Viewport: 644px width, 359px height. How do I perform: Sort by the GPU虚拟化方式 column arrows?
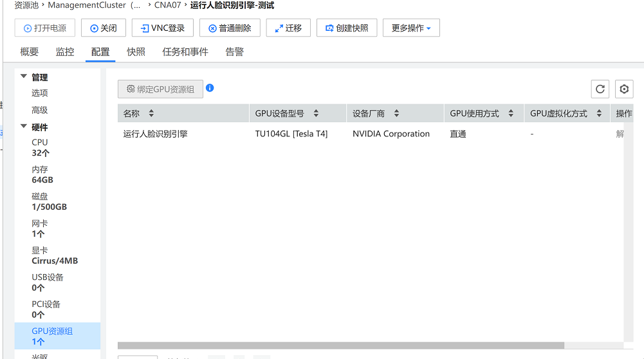(x=599, y=113)
